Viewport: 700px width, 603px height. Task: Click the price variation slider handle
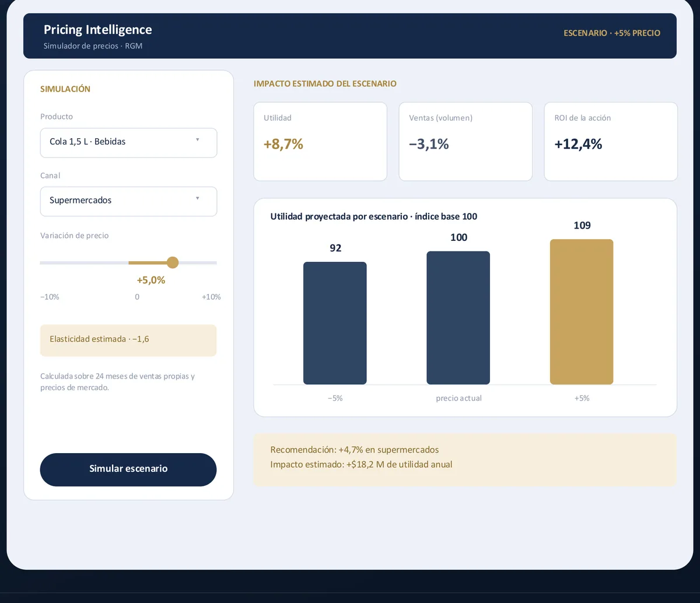(173, 262)
